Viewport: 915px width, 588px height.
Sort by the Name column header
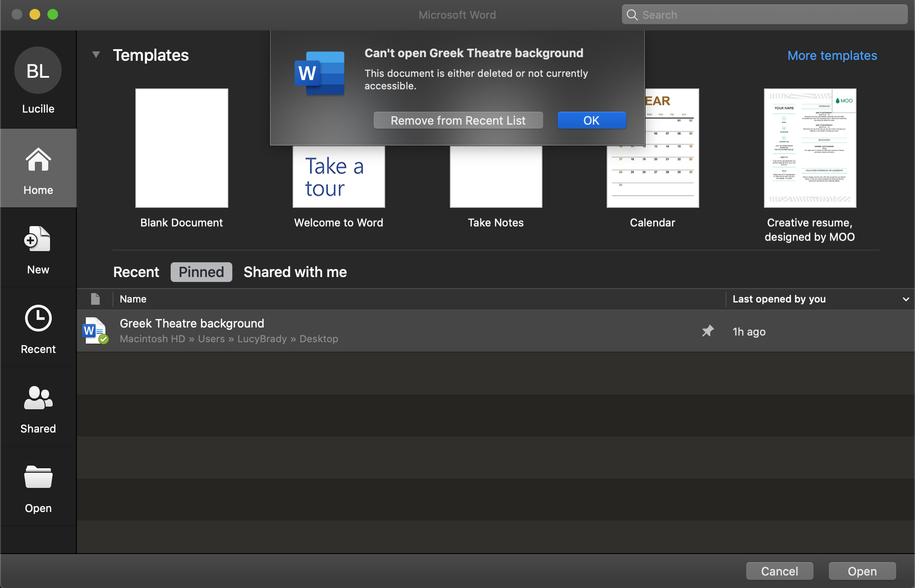[133, 299]
